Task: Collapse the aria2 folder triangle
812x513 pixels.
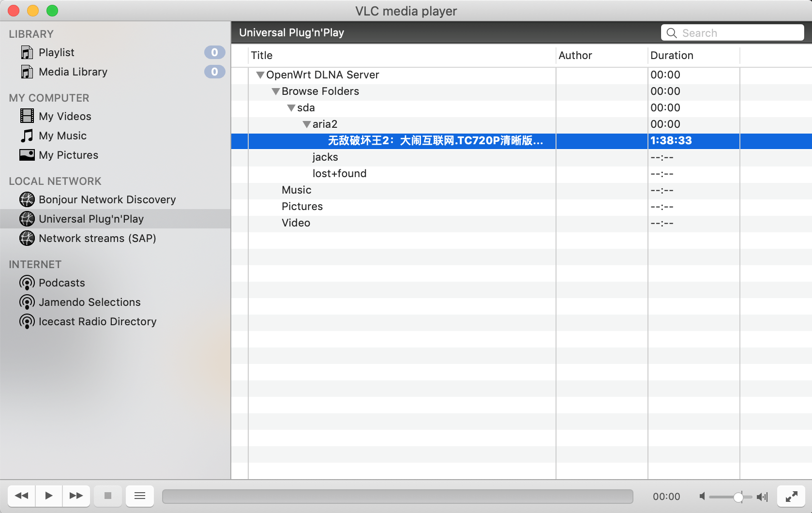Action: tap(307, 124)
